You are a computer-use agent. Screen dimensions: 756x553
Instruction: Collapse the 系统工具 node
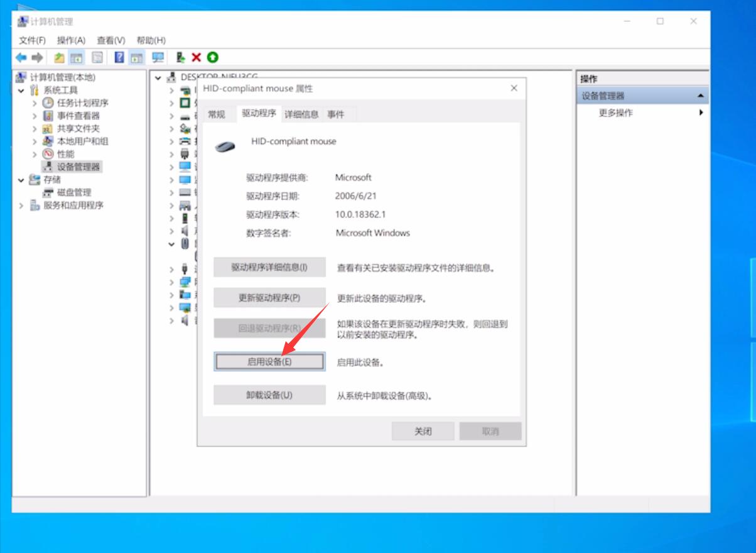point(21,90)
